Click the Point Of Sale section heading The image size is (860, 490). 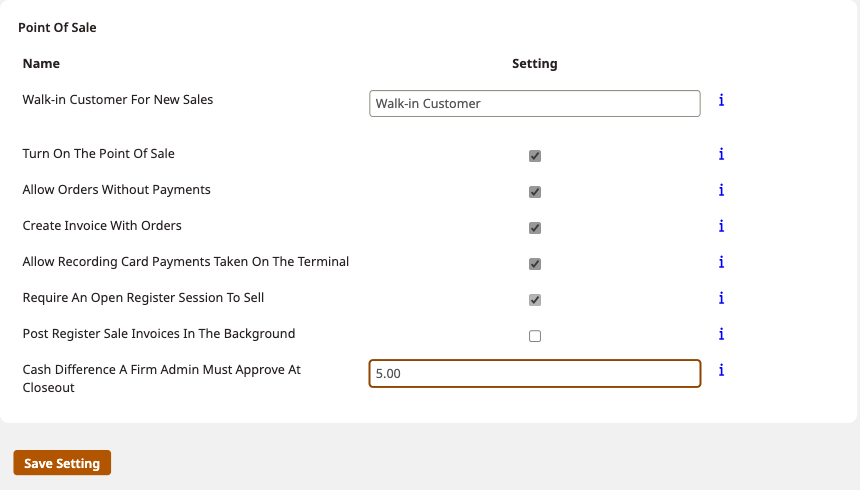coord(57,27)
